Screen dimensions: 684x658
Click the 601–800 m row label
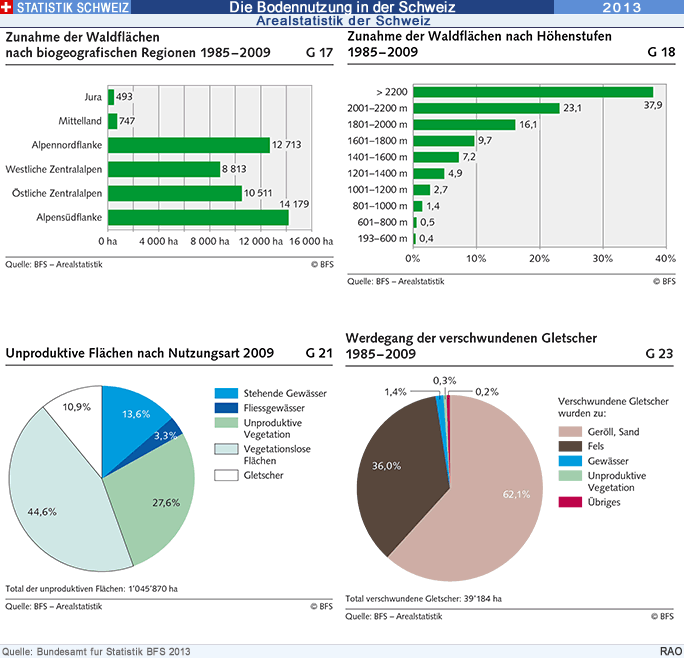pos(382,222)
